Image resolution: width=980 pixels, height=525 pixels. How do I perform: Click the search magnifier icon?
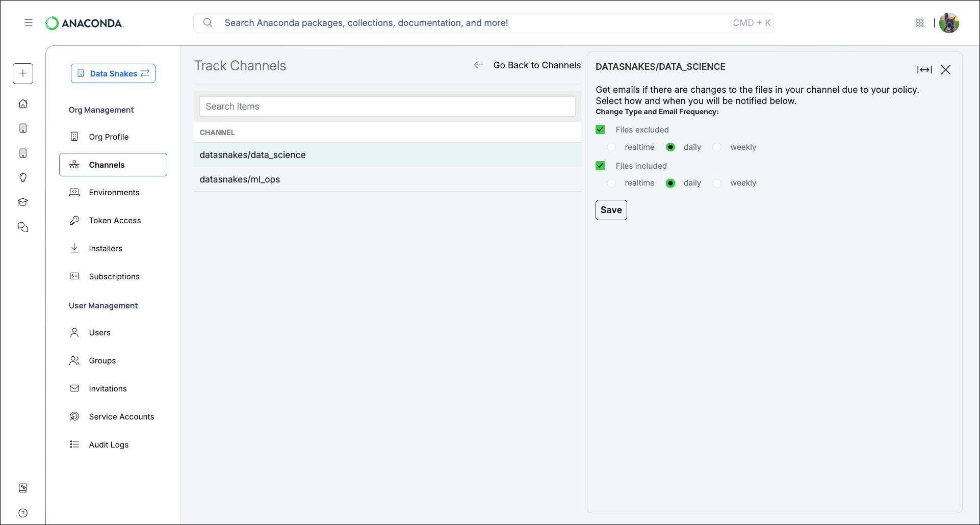pyautogui.click(x=208, y=23)
